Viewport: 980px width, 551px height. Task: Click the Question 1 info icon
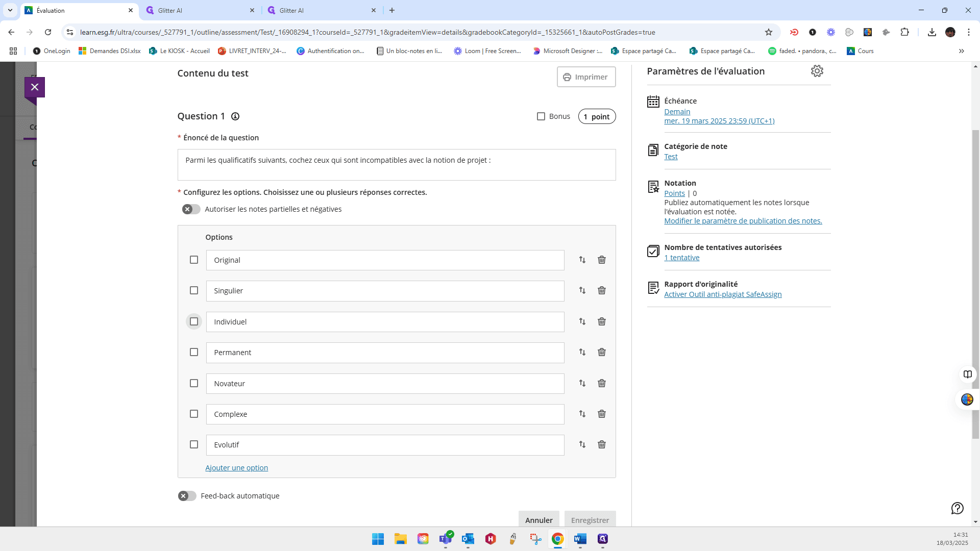pyautogui.click(x=235, y=116)
